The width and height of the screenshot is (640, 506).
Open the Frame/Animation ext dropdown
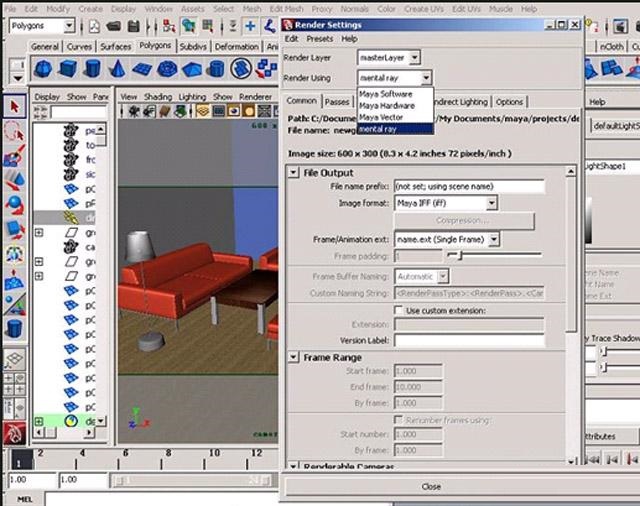point(493,239)
